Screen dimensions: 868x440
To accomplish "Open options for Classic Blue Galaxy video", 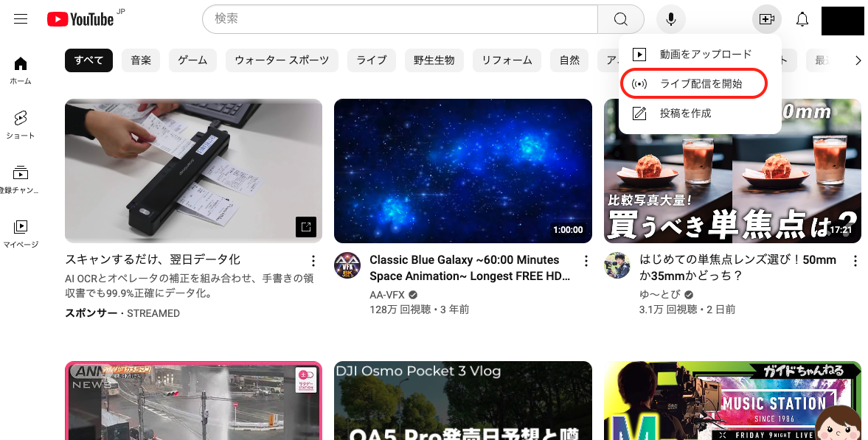I will coord(586,261).
